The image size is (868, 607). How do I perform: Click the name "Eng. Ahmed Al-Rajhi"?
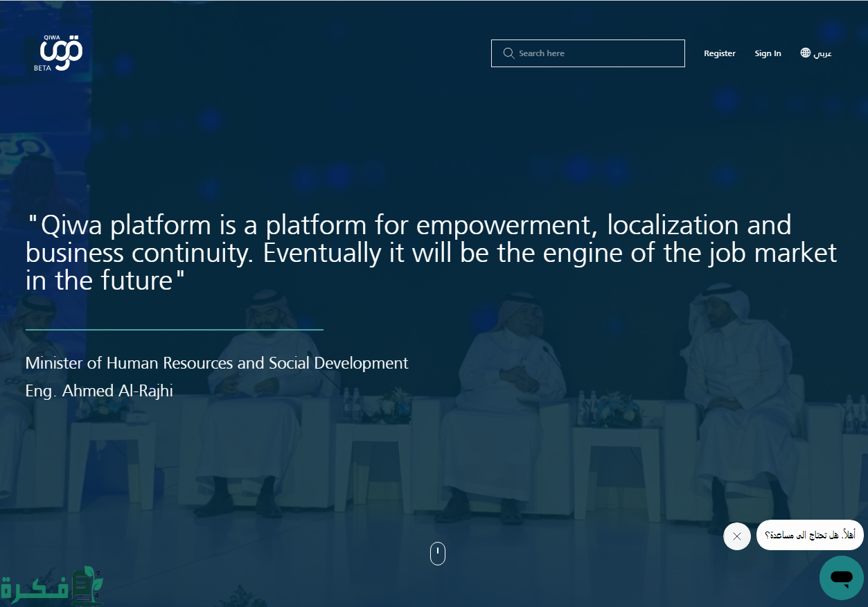pos(99,391)
